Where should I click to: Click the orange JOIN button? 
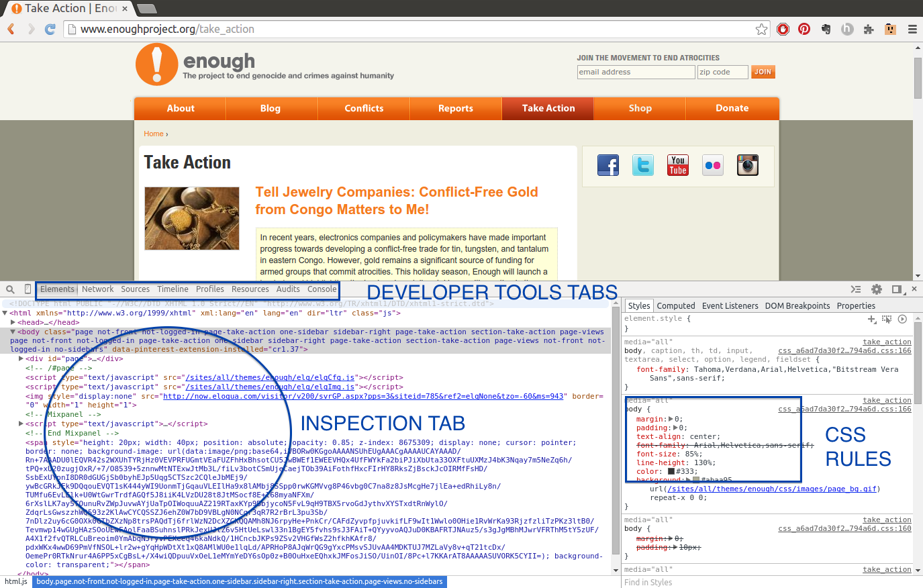point(763,72)
